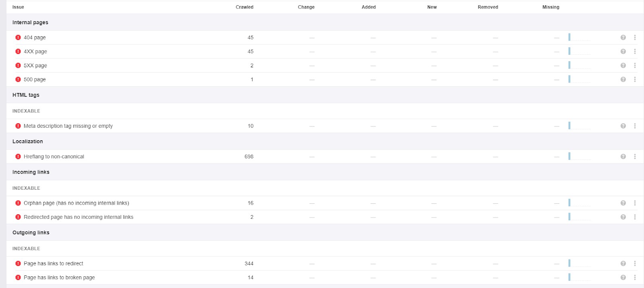Click help icon for 404 page row
The height and width of the screenshot is (288, 644).
point(623,37)
